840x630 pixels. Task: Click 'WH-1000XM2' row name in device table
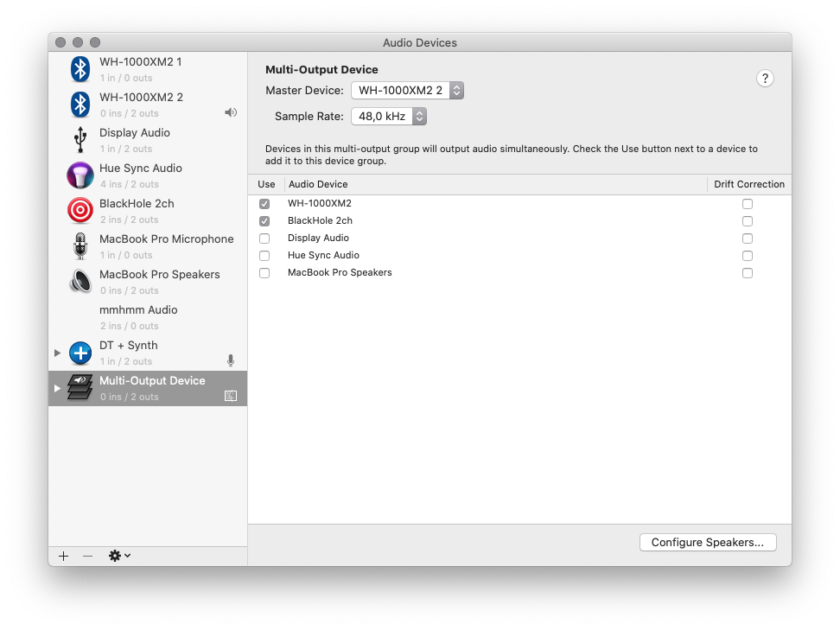click(x=320, y=204)
